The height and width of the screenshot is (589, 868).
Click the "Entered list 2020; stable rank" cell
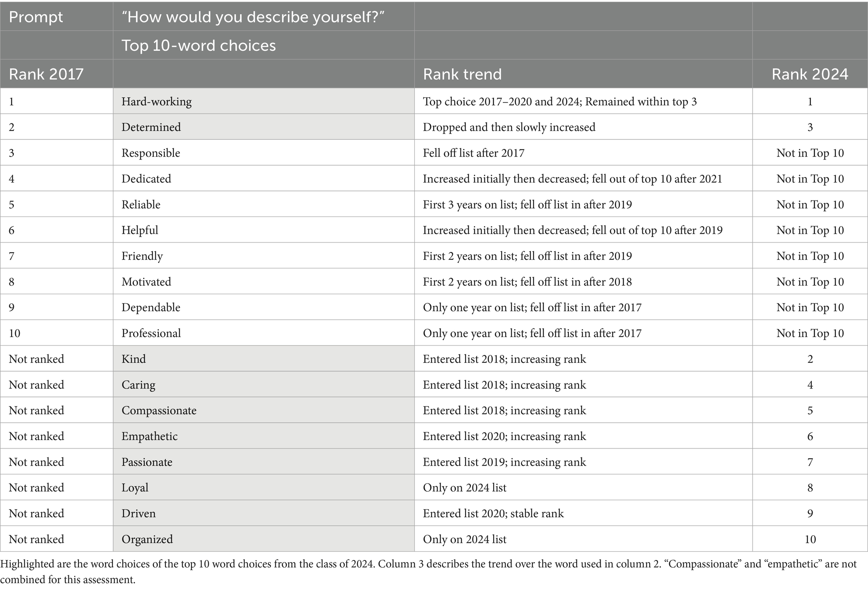tap(493, 513)
